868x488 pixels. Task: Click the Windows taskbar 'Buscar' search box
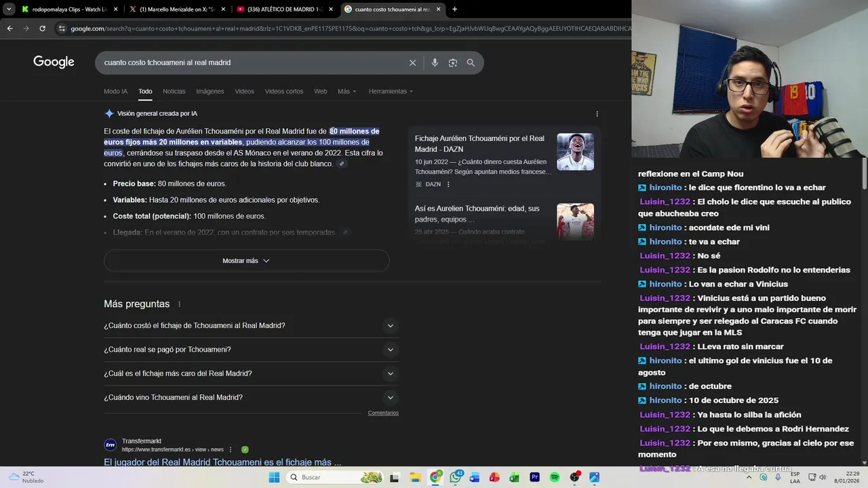[x=334, y=477]
